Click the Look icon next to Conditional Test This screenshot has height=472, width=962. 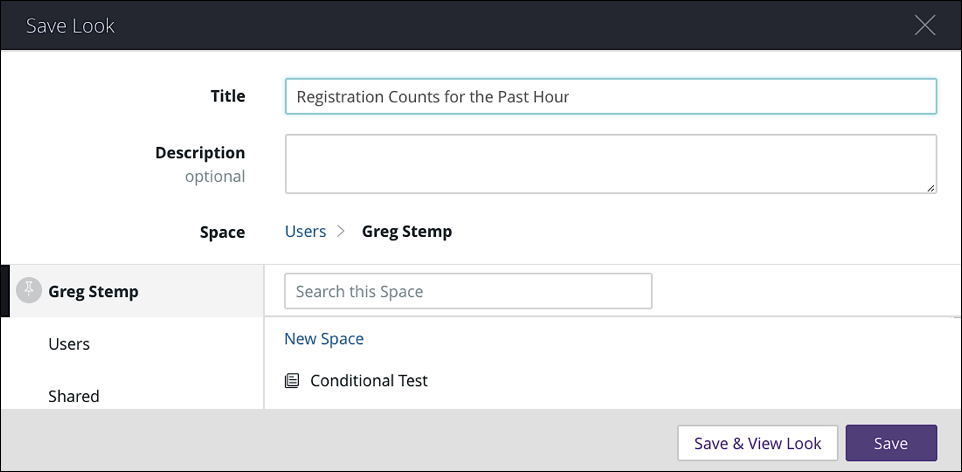tap(292, 380)
